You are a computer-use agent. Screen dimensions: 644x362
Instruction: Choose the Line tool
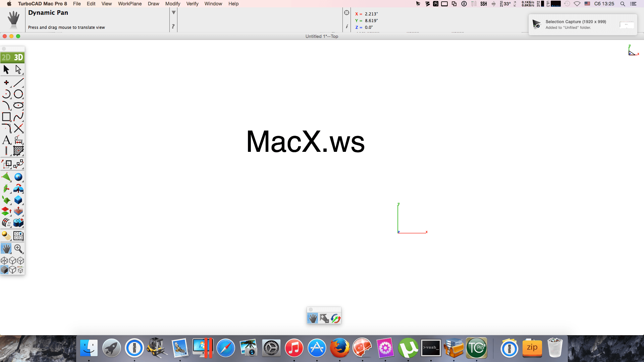(18, 82)
